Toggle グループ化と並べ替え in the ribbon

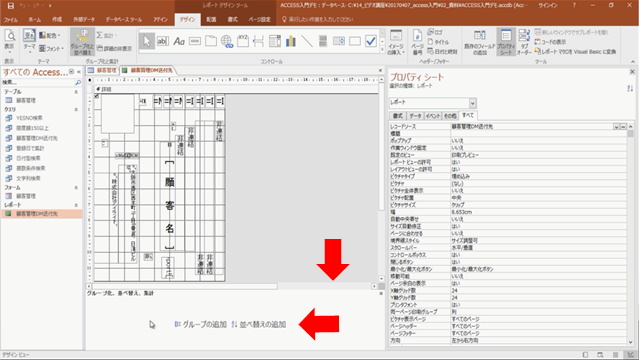[82, 42]
